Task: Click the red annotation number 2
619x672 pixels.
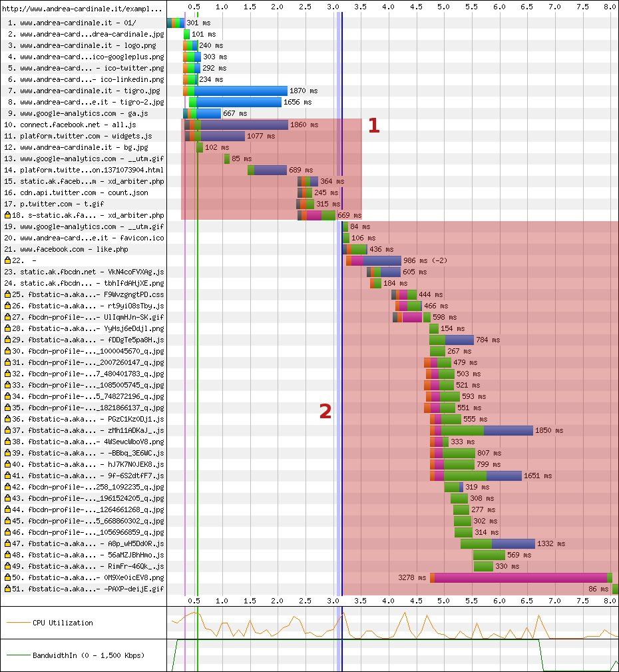Action: 325,412
